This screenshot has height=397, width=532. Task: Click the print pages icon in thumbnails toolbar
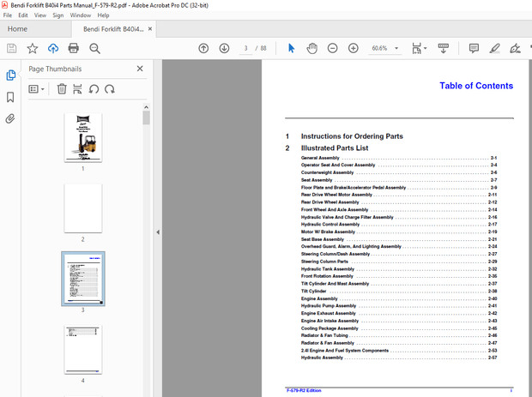(77, 89)
